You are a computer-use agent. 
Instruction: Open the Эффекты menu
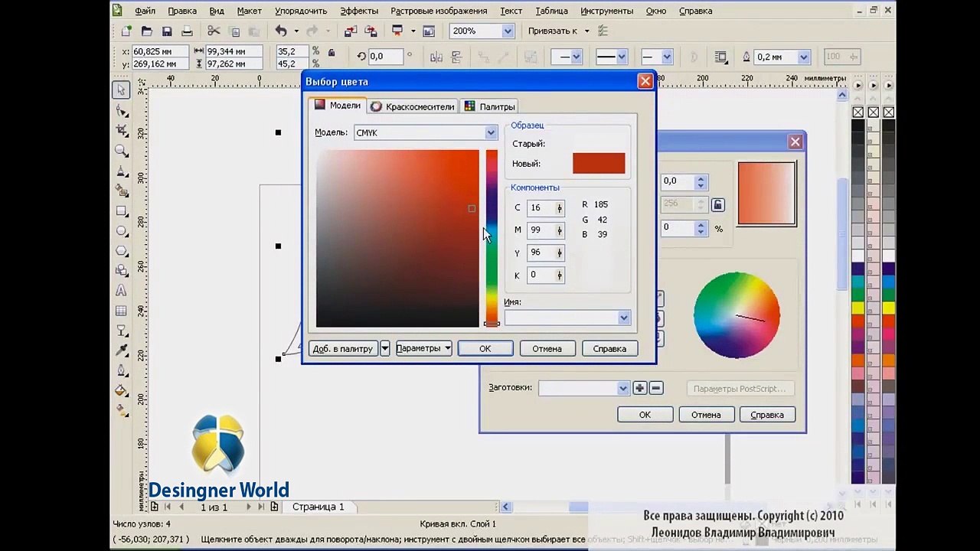(x=358, y=11)
